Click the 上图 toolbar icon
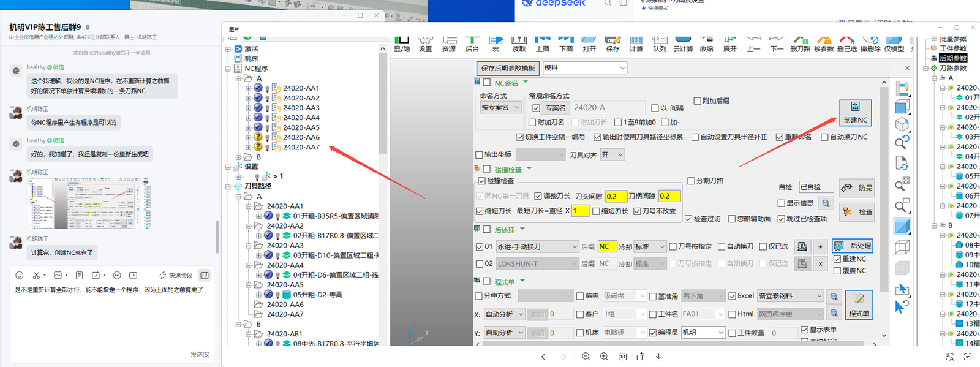This screenshot has height=367, width=980. click(x=543, y=44)
